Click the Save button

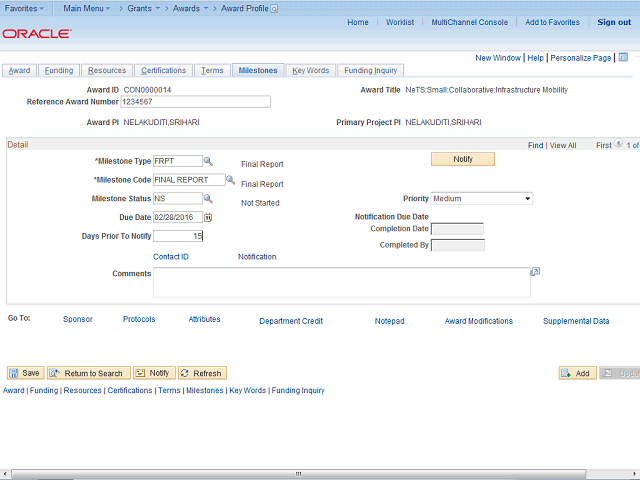[x=25, y=373]
